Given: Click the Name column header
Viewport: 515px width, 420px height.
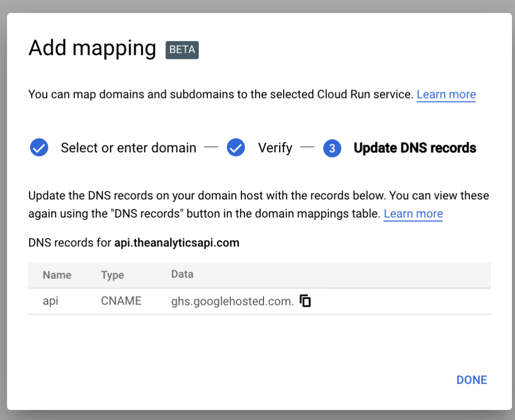Looking at the screenshot, I should 57,275.
